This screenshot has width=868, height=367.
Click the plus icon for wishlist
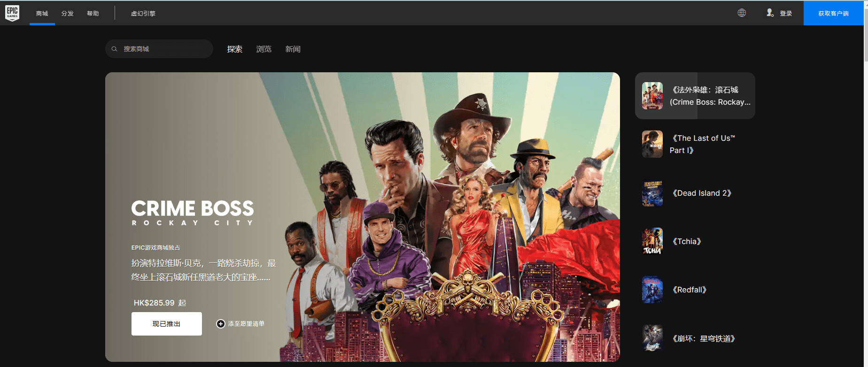tap(221, 324)
